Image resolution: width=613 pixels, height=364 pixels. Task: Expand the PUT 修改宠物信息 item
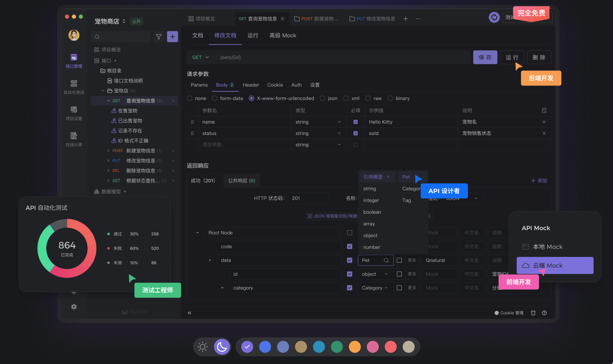point(108,161)
